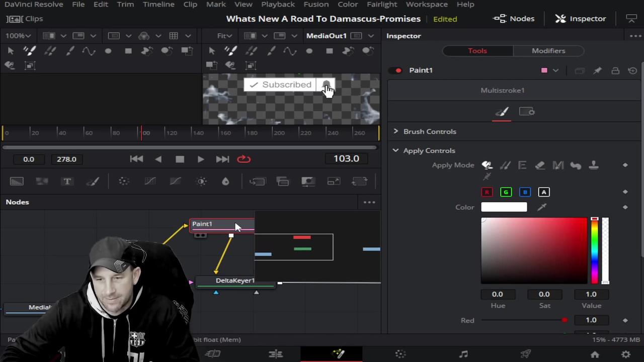Open the color swatch next to Color label

(504, 207)
